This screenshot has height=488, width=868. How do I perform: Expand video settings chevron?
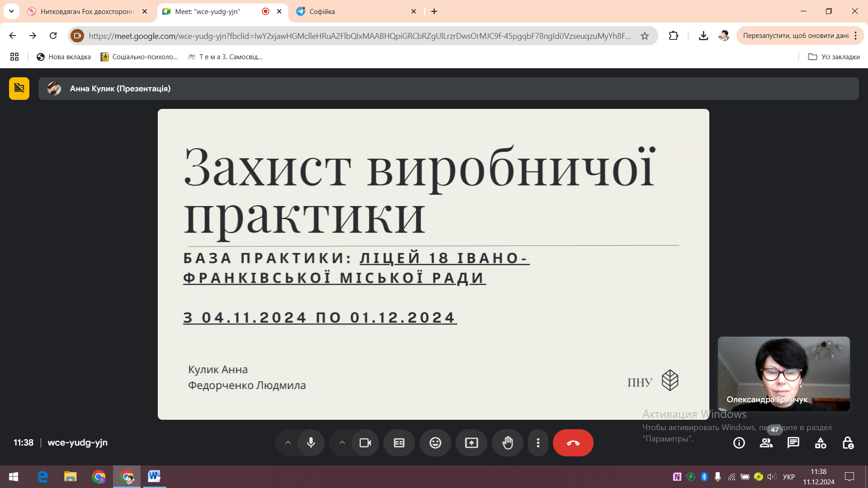click(342, 443)
